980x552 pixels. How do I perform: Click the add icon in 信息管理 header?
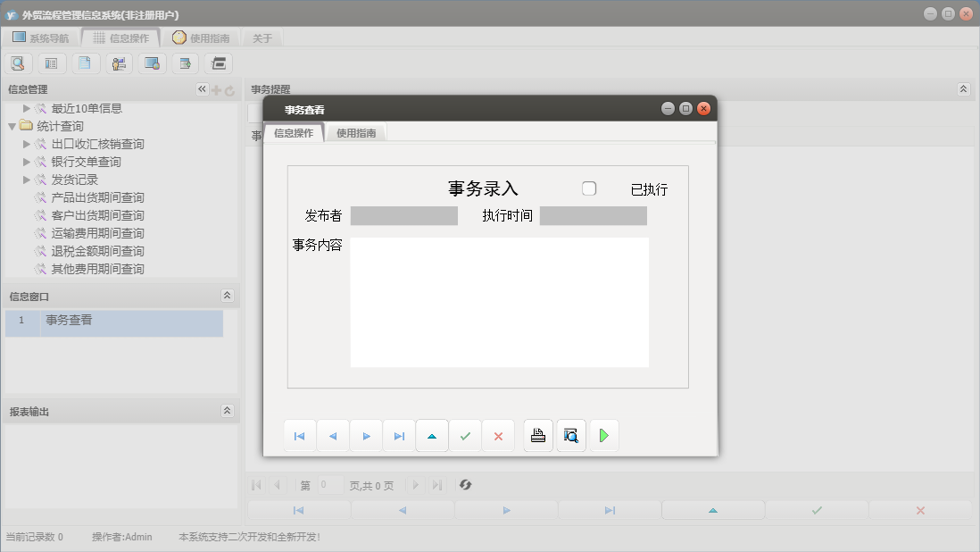click(215, 88)
